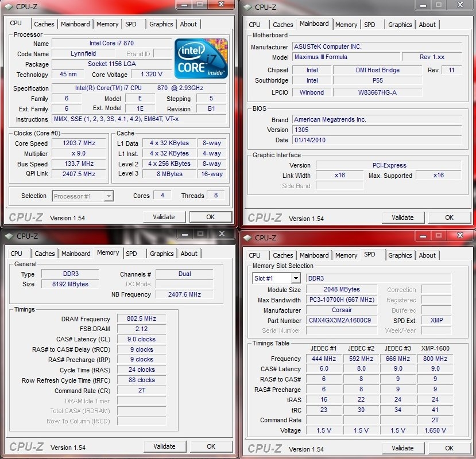Screen dimensions: 476x459
Task: Click the max bandwidth 'PC3-10700H (667 MHz)'
Action: pyautogui.click(x=342, y=299)
